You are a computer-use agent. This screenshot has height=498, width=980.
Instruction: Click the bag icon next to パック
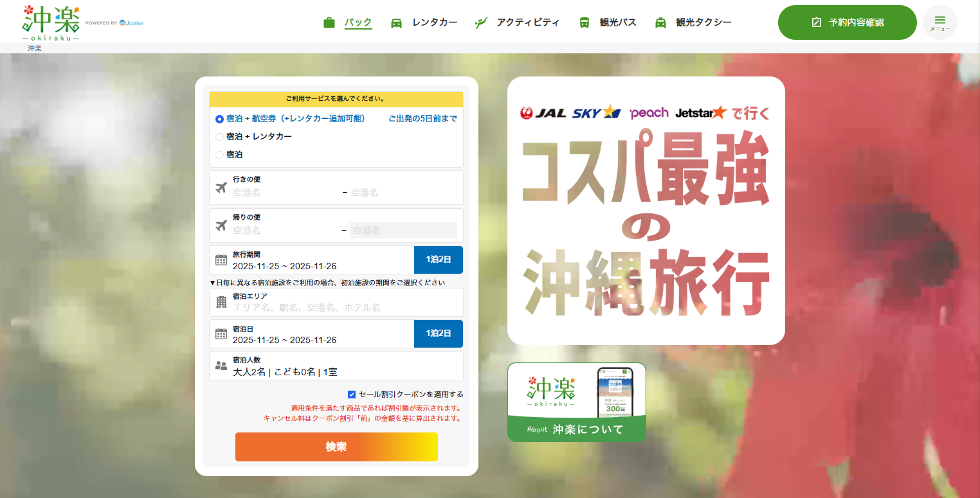click(x=329, y=21)
